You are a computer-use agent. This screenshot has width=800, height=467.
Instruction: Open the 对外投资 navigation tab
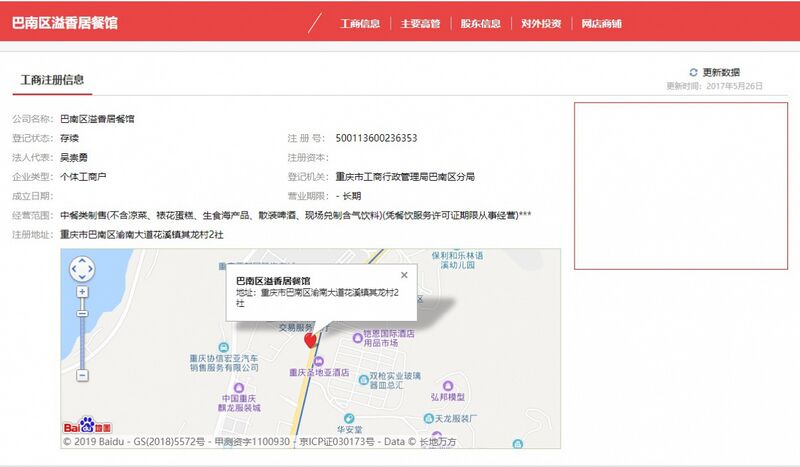tap(541, 23)
